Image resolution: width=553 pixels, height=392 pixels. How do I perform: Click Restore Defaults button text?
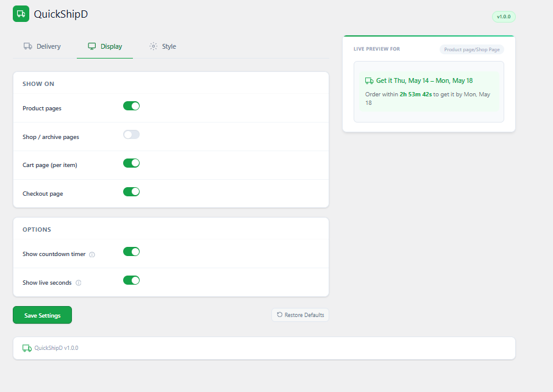coord(304,315)
